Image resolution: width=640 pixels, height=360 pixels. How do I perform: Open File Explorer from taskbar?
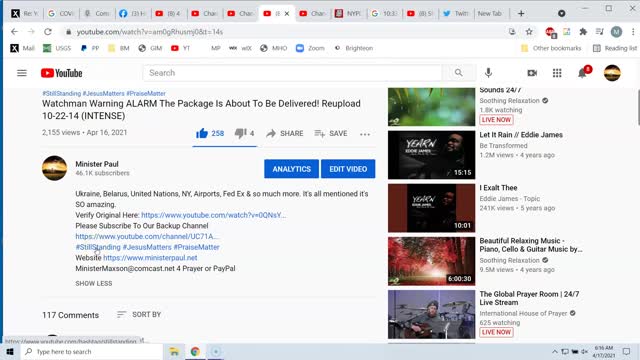[x=174, y=351]
